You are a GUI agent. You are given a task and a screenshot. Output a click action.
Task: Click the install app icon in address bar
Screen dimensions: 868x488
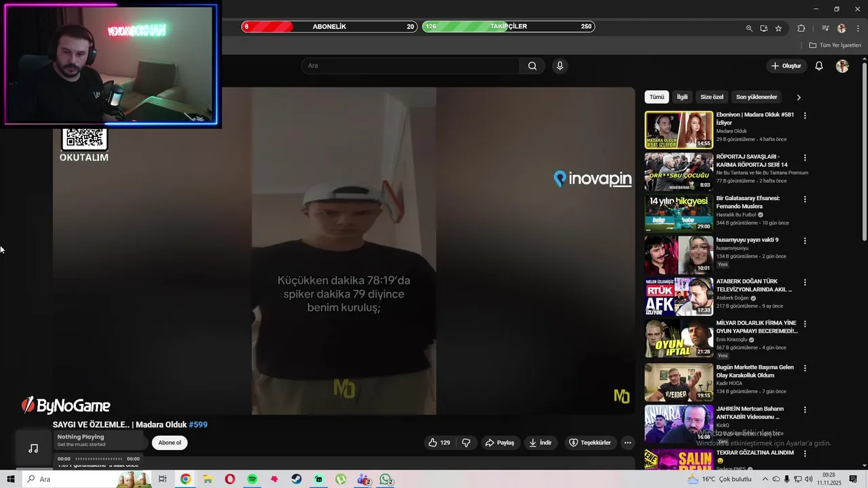click(x=764, y=28)
